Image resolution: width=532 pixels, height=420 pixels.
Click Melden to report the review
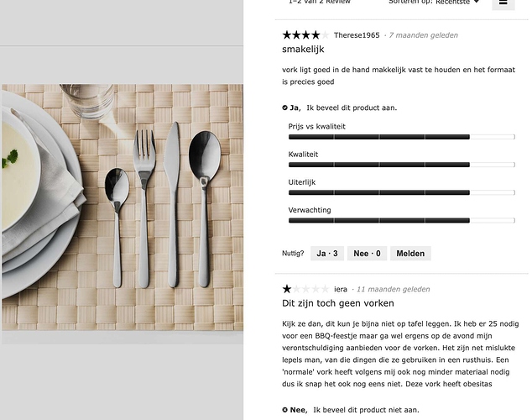tap(410, 254)
